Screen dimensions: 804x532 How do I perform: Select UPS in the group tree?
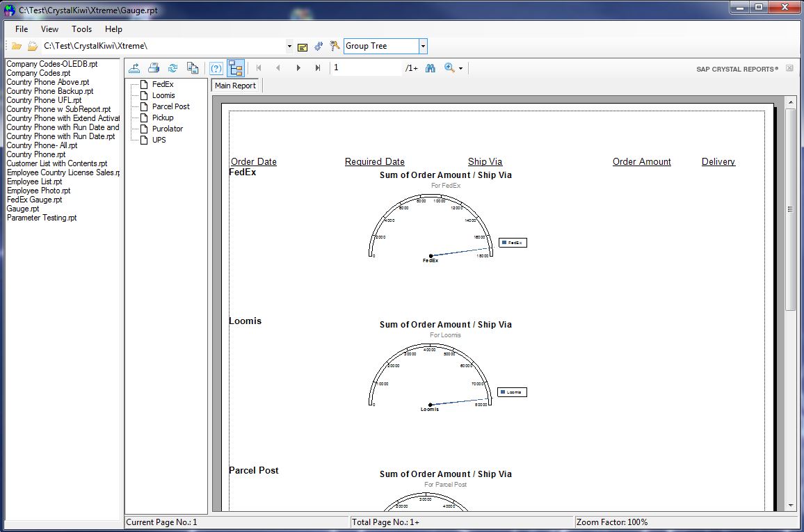click(x=159, y=140)
